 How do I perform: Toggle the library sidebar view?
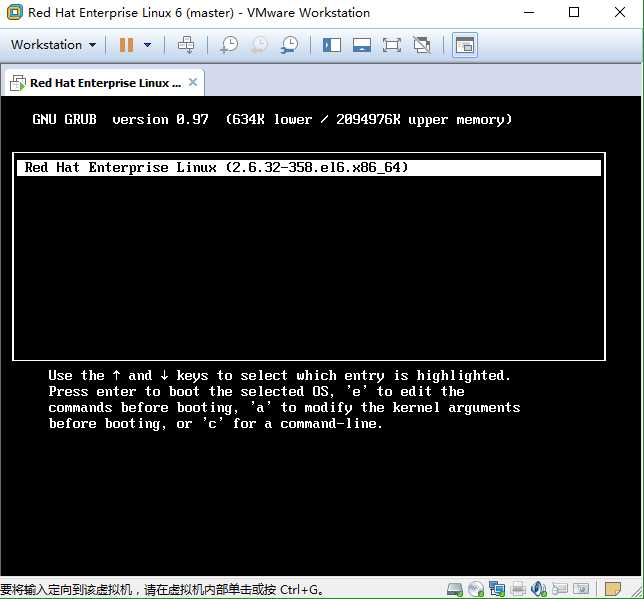tap(332, 45)
